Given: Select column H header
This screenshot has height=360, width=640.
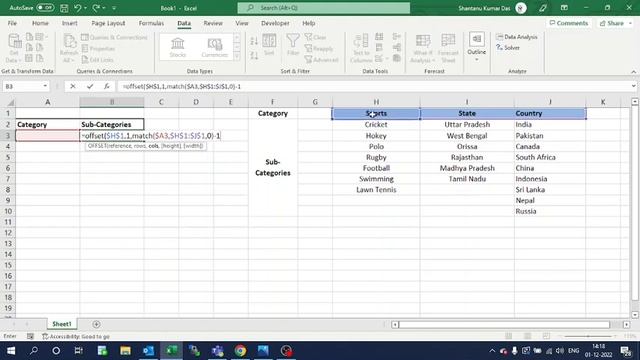Looking at the screenshot, I should point(376,102).
